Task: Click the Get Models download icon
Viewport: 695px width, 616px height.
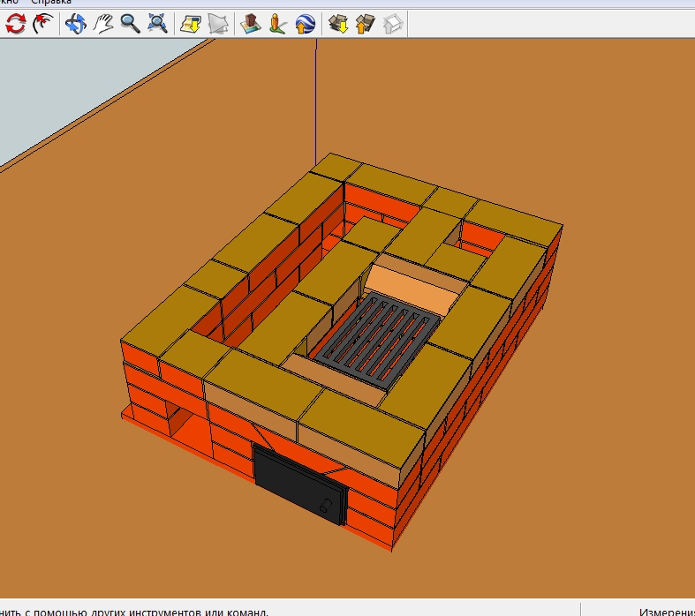Action: coord(337,24)
